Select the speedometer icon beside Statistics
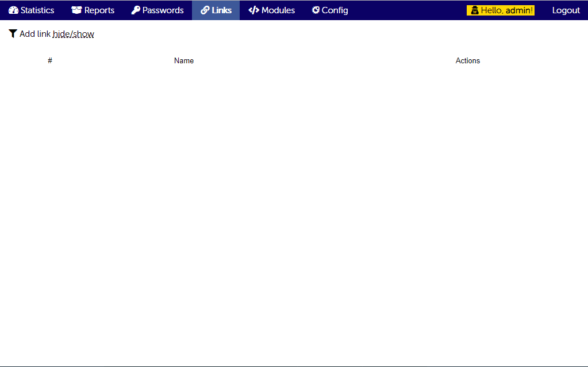Image resolution: width=588 pixels, height=367 pixels. (x=14, y=10)
